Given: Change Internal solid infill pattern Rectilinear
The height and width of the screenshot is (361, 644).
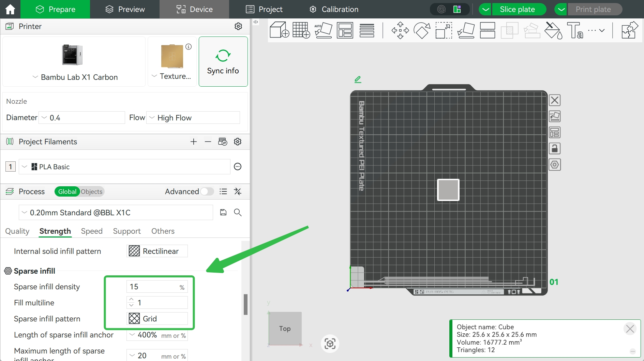Looking at the screenshot, I should tap(157, 251).
